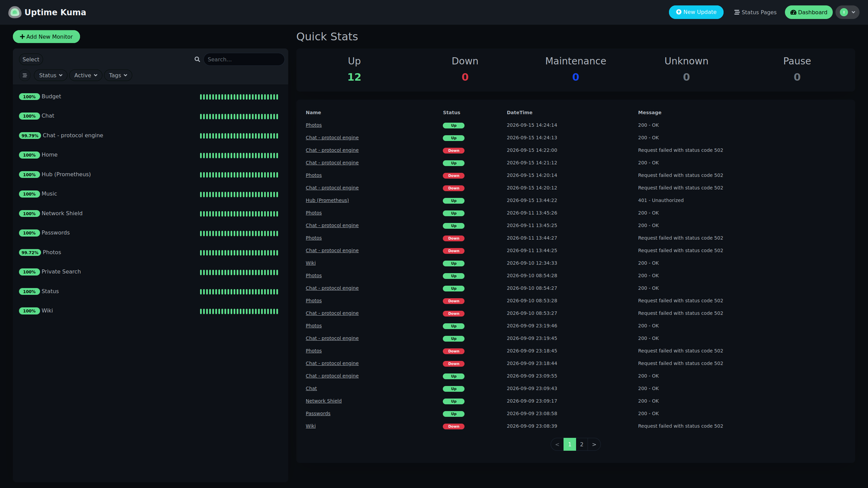Open the Budget monitor

click(x=150, y=97)
